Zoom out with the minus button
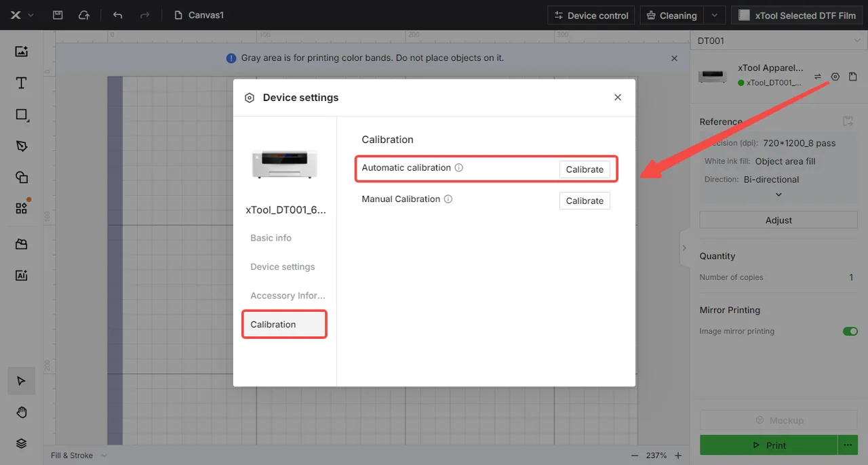Viewport: 868px width, 465px height. (635, 456)
